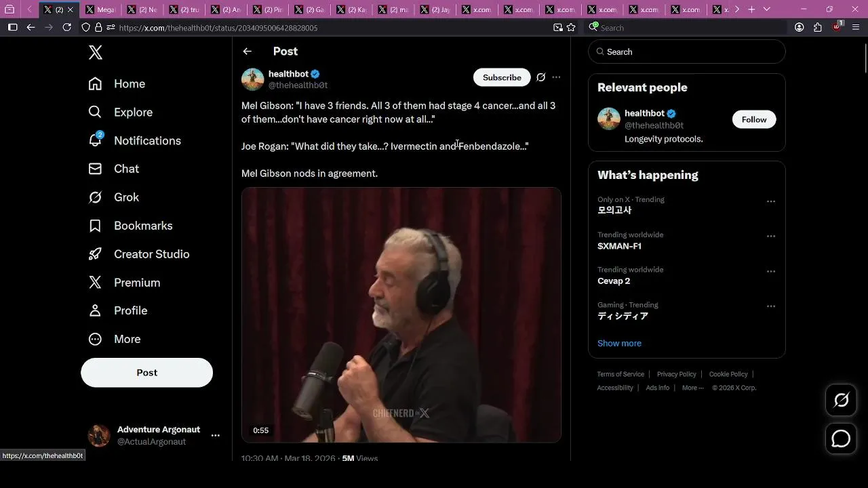Open options for ディシディア trend
Viewport: 868px width, 488px height.
pyautogui.click(x=770, y=306)
